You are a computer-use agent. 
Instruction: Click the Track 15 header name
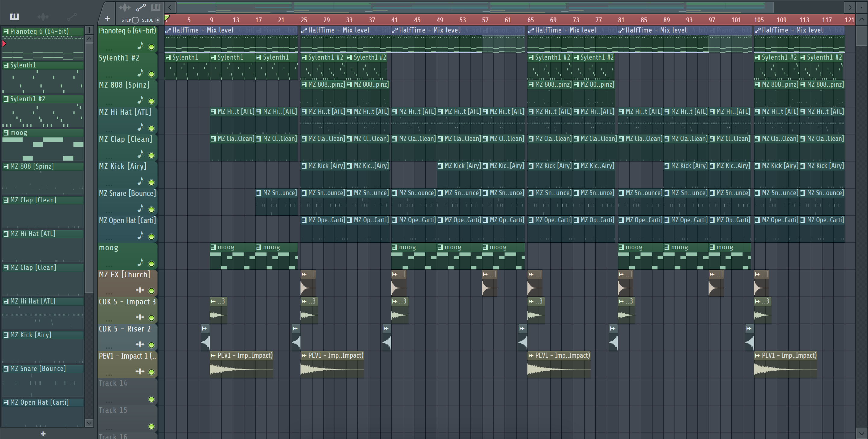113,410
